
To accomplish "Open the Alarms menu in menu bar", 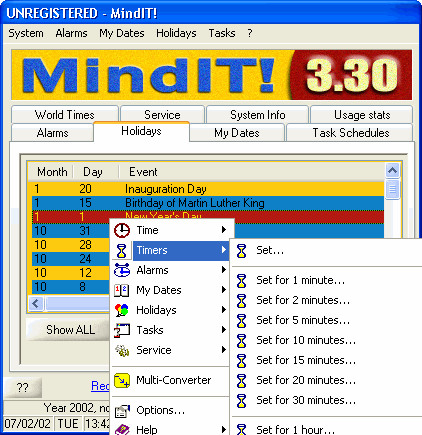I will 71,33.
